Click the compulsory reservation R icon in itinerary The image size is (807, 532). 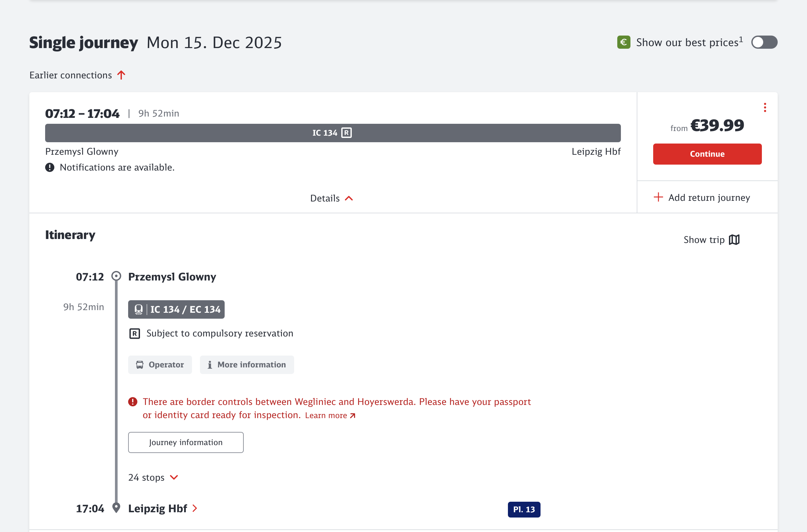coord(134,334)
